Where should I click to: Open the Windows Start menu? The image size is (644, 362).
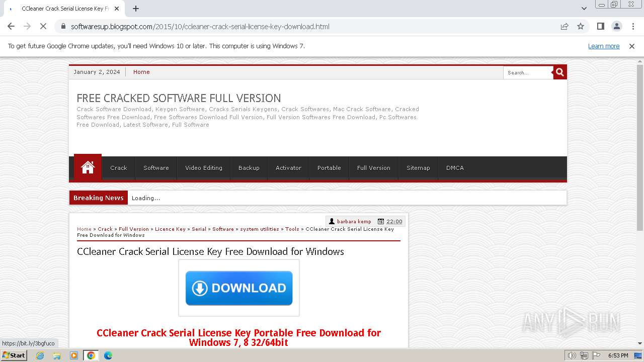click(14, 355)
